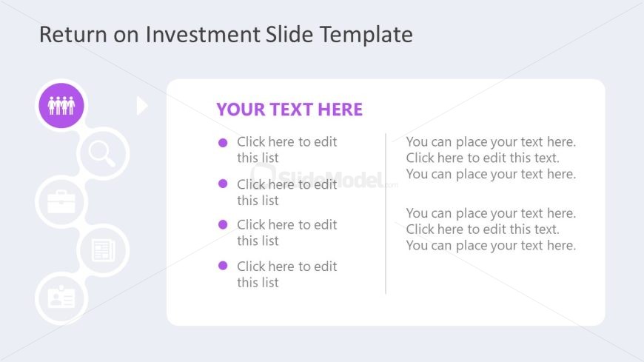Select the lower right paragraph text block

tap(491, 229)
